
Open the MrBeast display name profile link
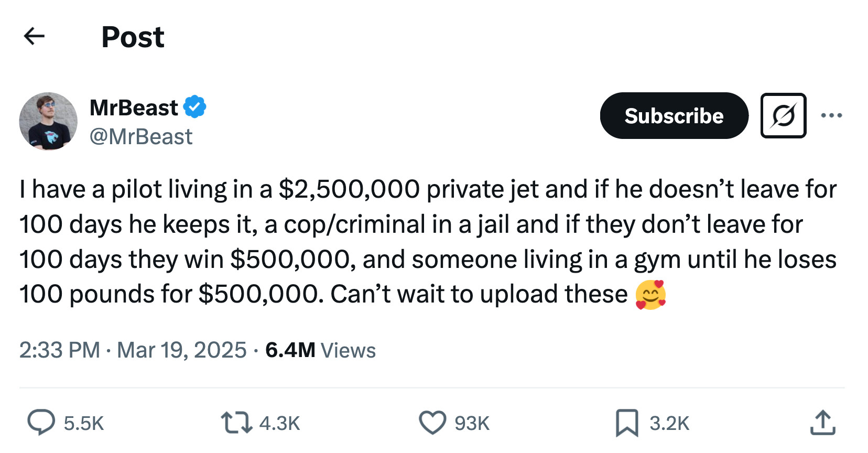[x=134, y=107]
